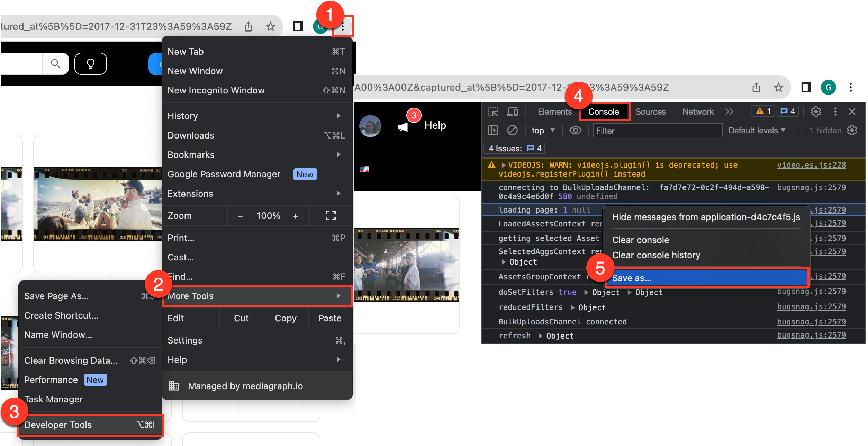The height and width of the screenshot is (446, 868).
Task: Click the megaphone notifications icon
Action: [x=403, y=126]
